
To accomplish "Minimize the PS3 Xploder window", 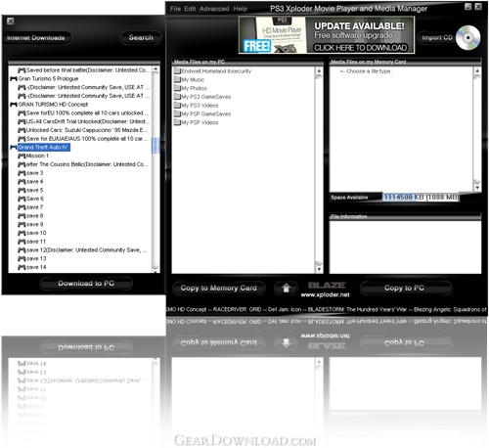I will point(468,7).
